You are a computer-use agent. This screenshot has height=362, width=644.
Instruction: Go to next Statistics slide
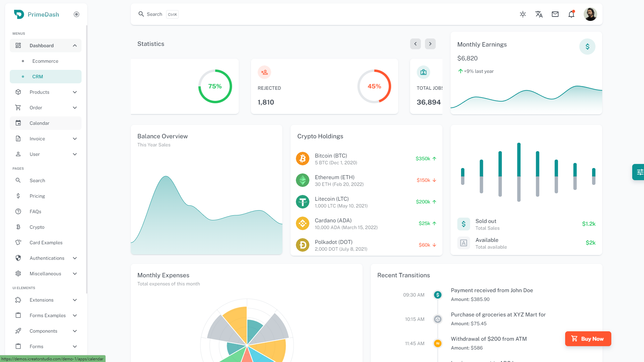(430, 44)
